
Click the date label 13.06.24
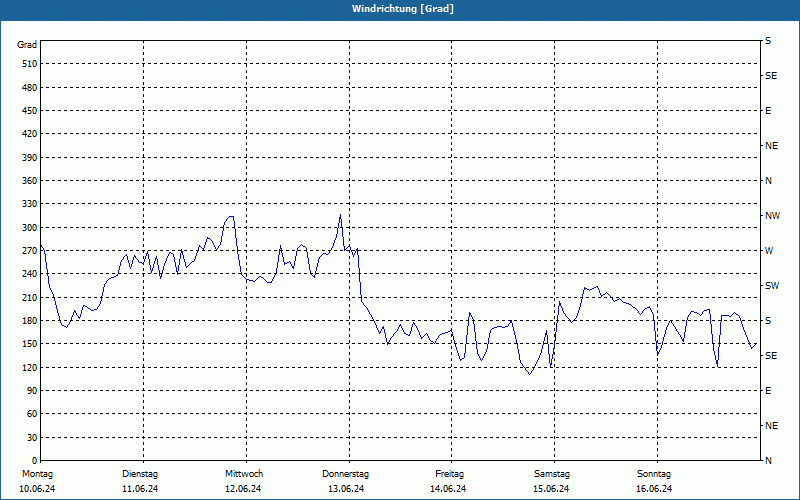pyautogui.click(x=346, y=489)
